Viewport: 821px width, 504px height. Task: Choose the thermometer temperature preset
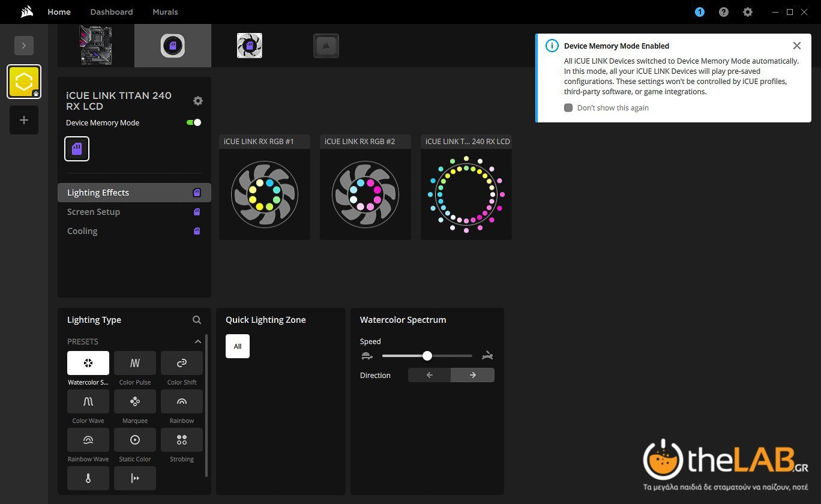click(x=88, y=478)
